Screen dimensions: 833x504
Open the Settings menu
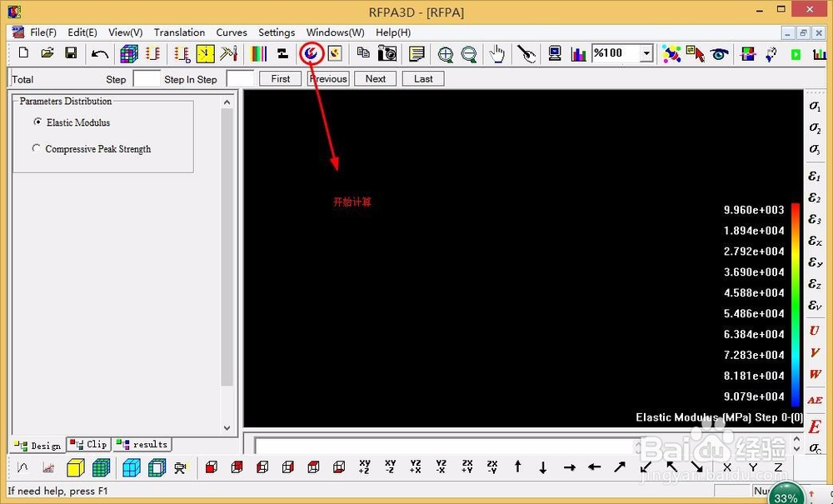277,32
